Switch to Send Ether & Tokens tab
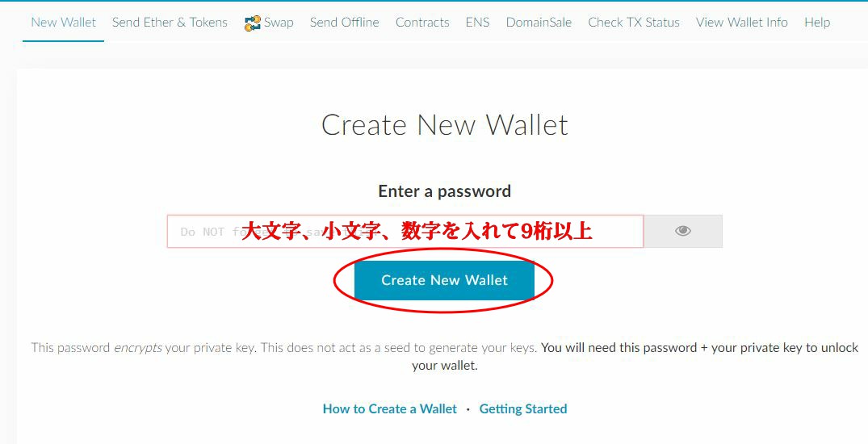Image resolution: width=868 pixels, height=444 pixels. click(x=170, y=23)
